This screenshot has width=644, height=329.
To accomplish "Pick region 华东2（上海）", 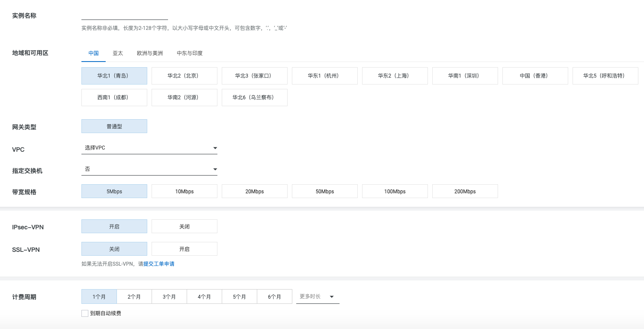I will coord(395,76).
